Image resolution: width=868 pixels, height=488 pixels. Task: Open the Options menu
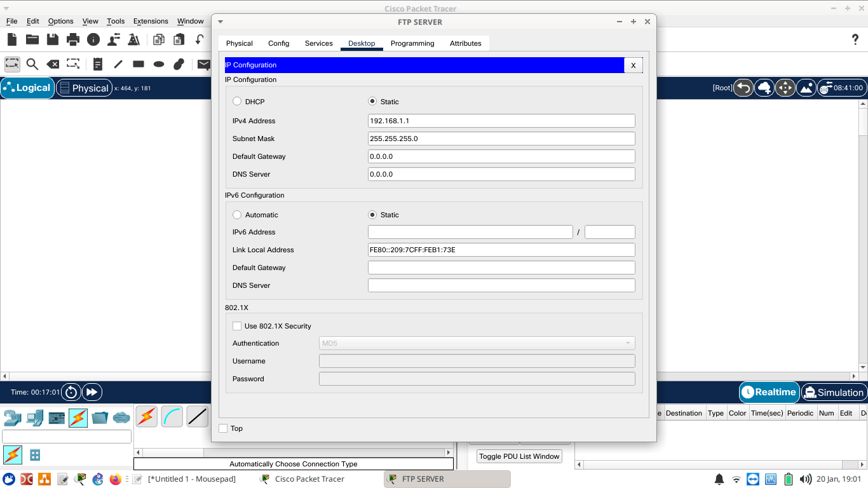(61, 21)
